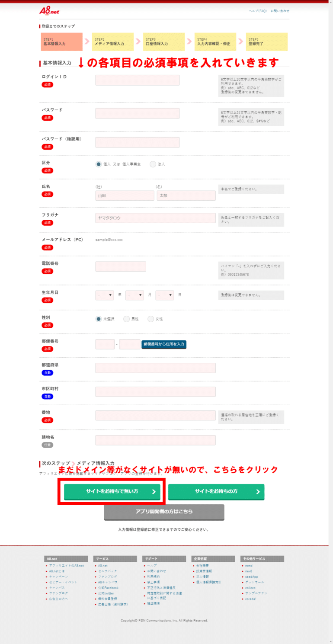Screen dimensions: 333x644
Task: Focus the 電話番号 input field
Action: [x=121, y=266]
